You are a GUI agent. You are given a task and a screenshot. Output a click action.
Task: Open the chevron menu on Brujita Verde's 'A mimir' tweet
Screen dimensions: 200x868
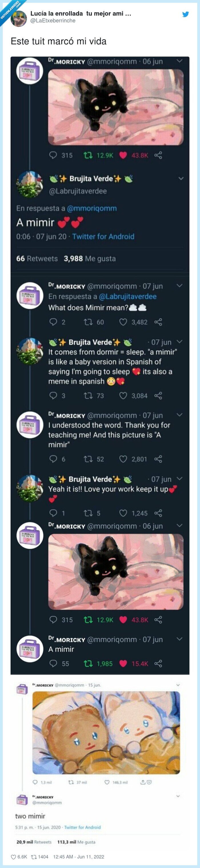pyautogui.click(x=181, y=178)
